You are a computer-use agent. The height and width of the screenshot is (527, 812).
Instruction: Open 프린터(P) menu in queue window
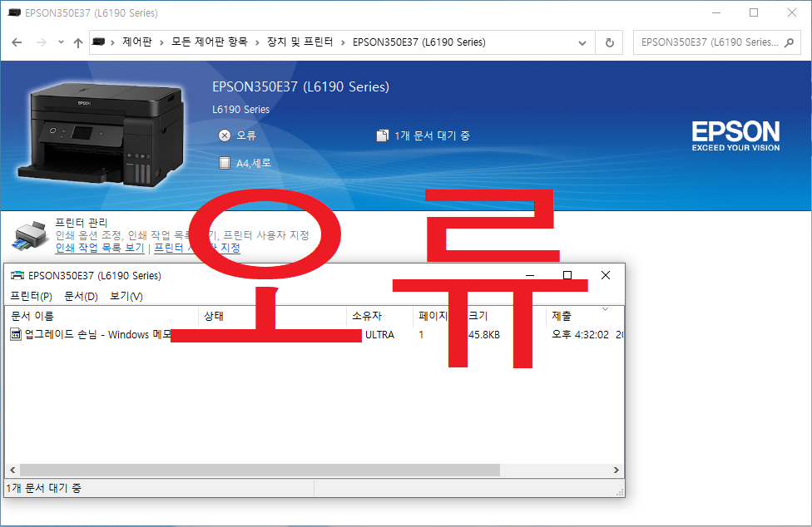pyautogui.click(x=31, y=296)
